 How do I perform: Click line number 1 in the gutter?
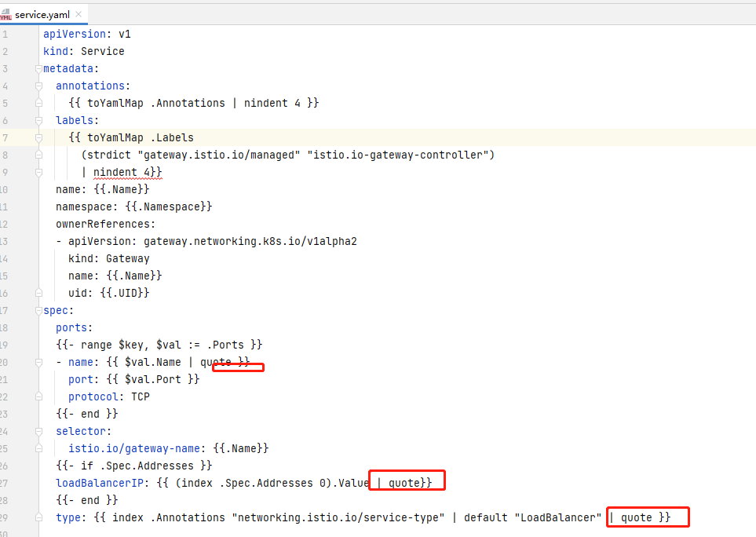5,35
